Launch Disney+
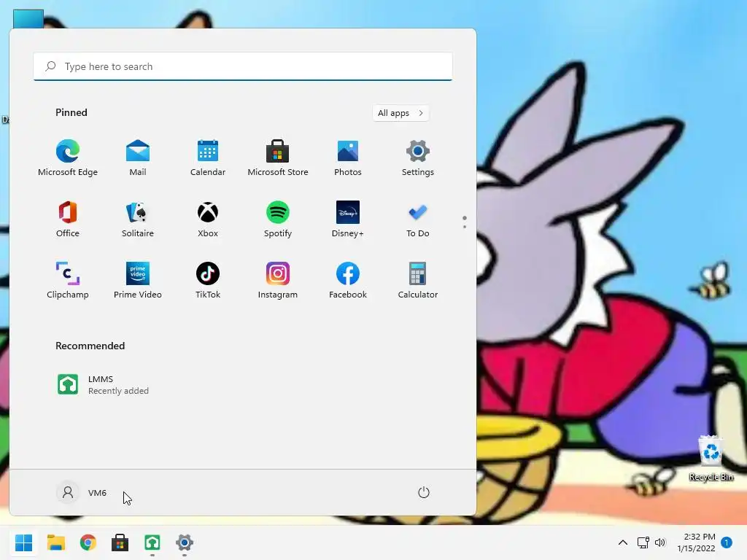 (348, 219)
